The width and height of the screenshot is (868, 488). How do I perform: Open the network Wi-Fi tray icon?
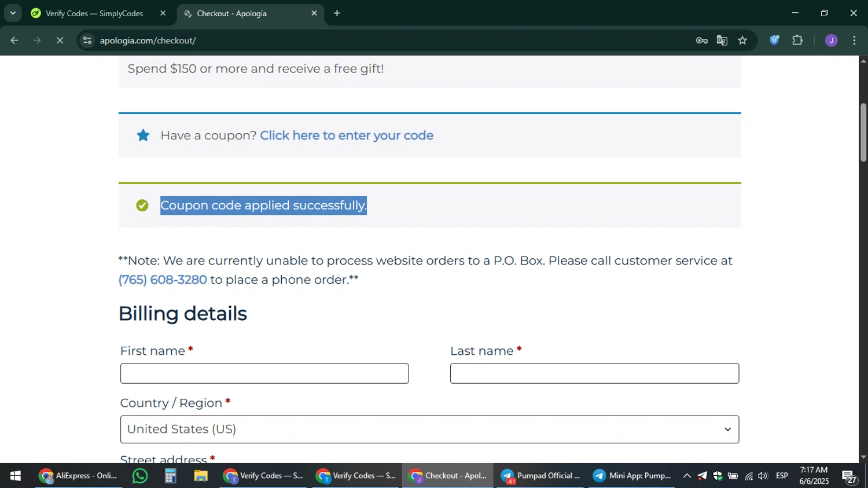pyautogui.click(x=749, y=476)
